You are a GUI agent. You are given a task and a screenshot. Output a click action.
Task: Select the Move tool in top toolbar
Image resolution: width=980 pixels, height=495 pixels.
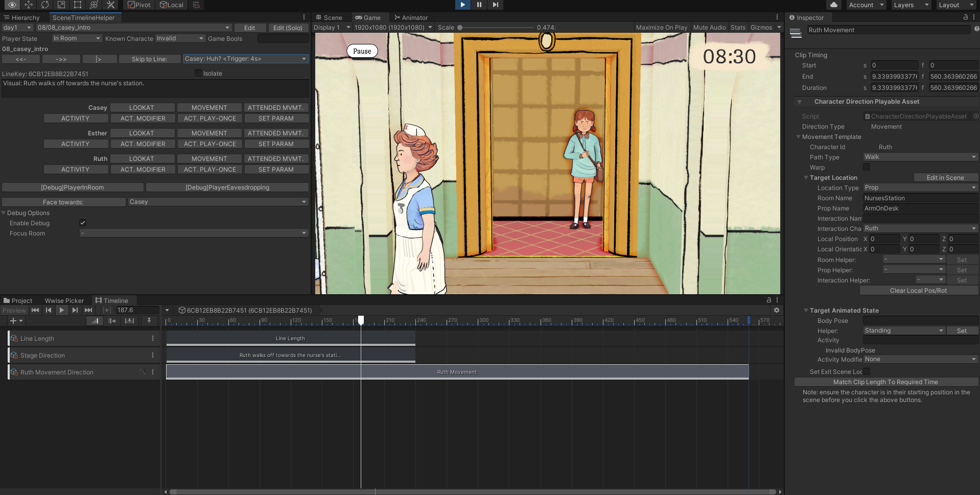[x=28, y=5]
